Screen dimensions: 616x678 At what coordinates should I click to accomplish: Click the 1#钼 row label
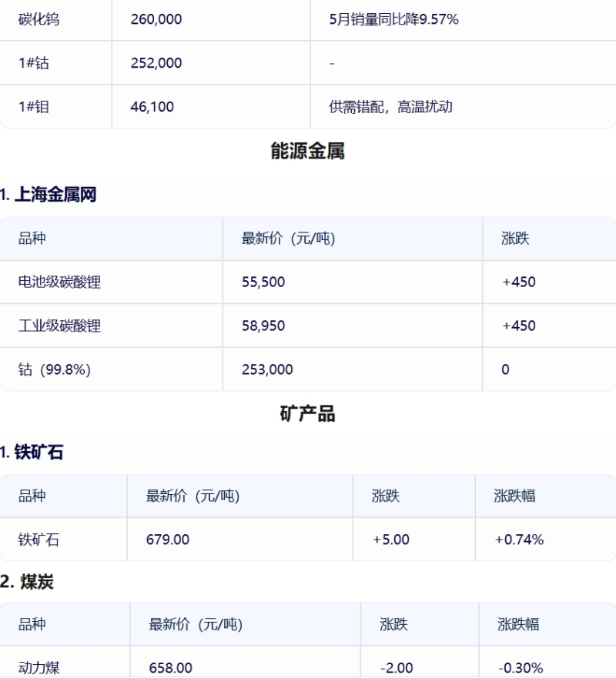coord(34,107)
